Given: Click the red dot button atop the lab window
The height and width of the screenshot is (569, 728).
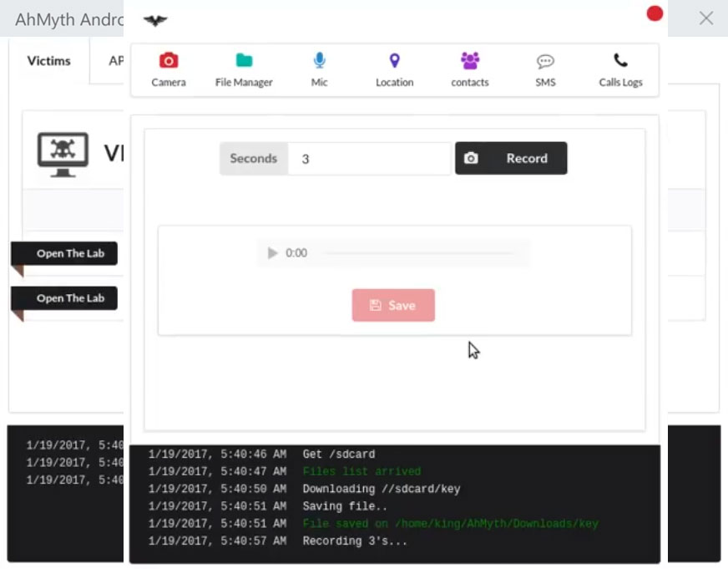Looking at the screenshot, I should (655, 13).
